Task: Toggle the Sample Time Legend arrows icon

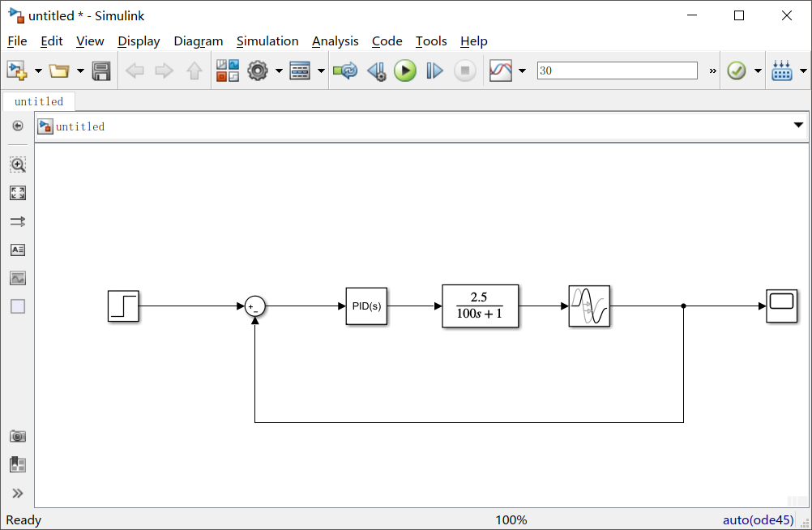Action: (18, 221)
